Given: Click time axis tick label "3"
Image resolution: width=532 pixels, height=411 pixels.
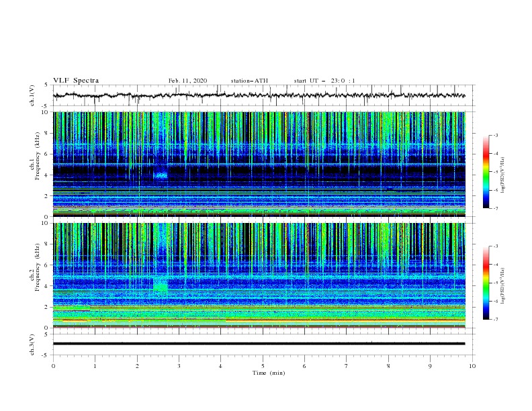Looking at the screenshot, I should pos(179,366).
